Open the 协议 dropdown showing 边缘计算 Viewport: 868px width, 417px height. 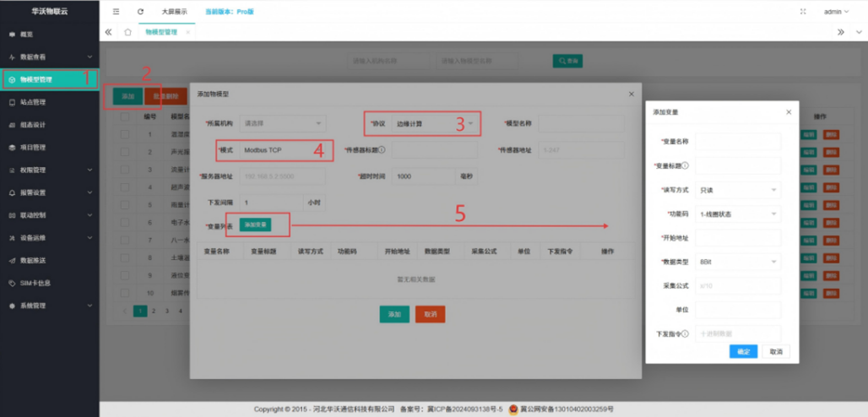pyautogui.click(x=435, y=123)
